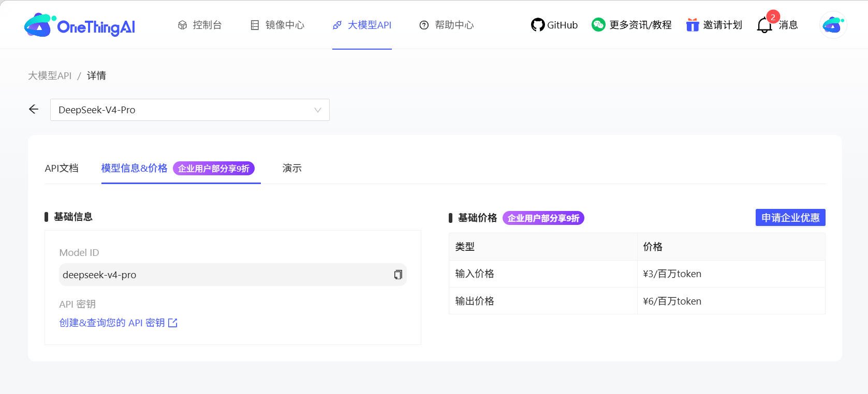
Task: Click the 输出价格 row label
Action: coord(475,301)
